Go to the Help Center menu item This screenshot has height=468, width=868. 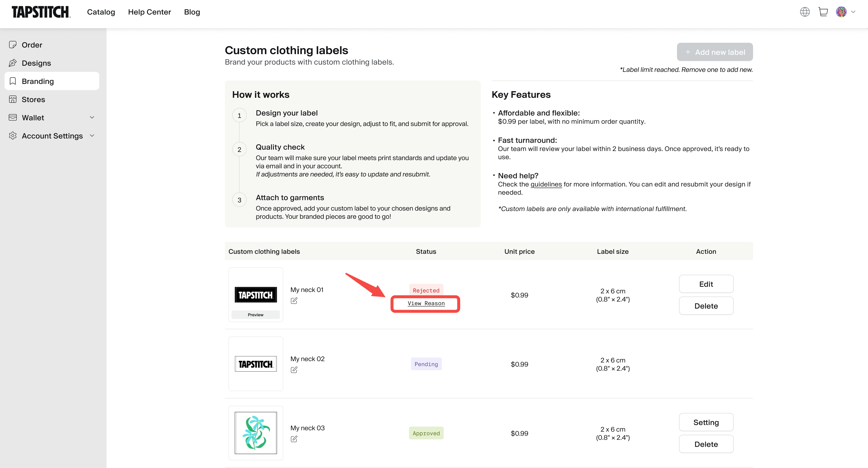click(x=149, y=12)
